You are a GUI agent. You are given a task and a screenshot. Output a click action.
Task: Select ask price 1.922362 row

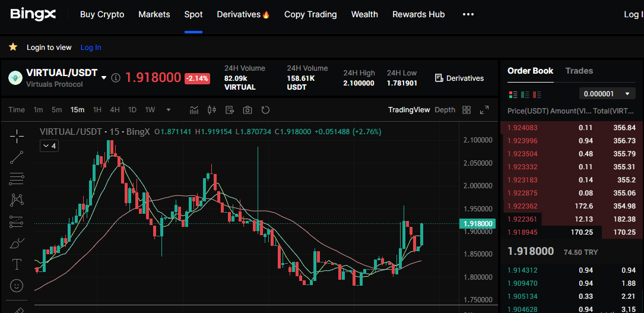[x=572, y=206]
